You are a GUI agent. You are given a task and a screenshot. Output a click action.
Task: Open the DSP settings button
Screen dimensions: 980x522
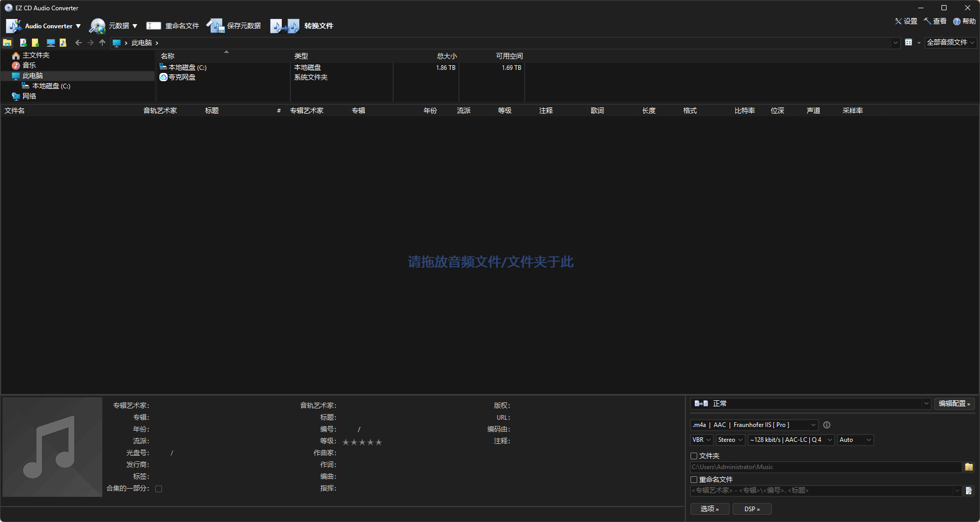coord(752,509)
